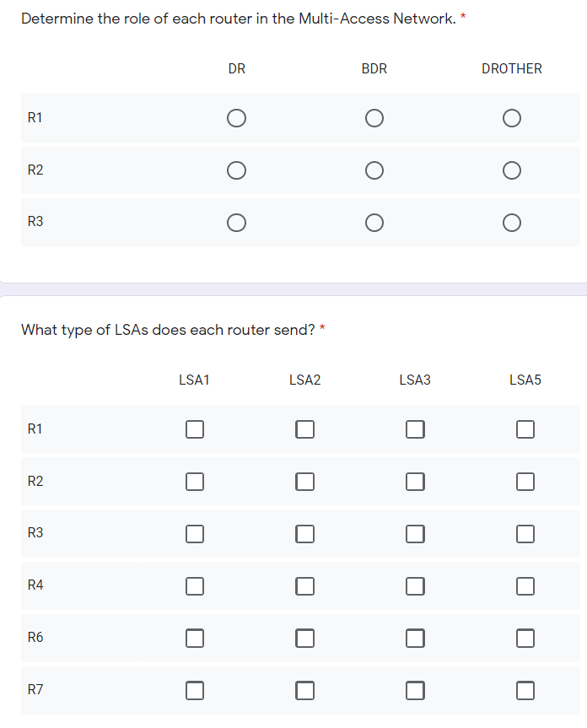587x728 pixels.
Task: Tick LSA1 for router R3
Action: (x=195, y=533)
